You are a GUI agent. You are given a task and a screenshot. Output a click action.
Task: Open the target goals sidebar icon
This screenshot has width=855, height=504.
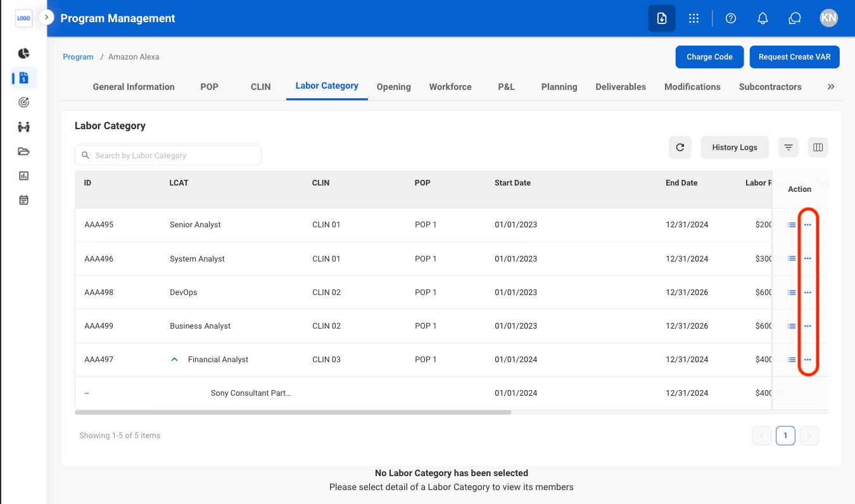click(x=23, y=102)
